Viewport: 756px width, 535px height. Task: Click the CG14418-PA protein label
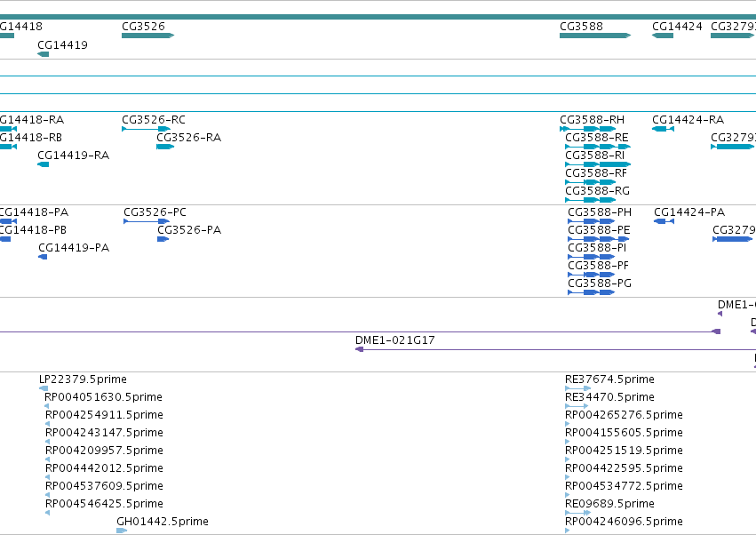pyautogui.click(x=34, y=212)
